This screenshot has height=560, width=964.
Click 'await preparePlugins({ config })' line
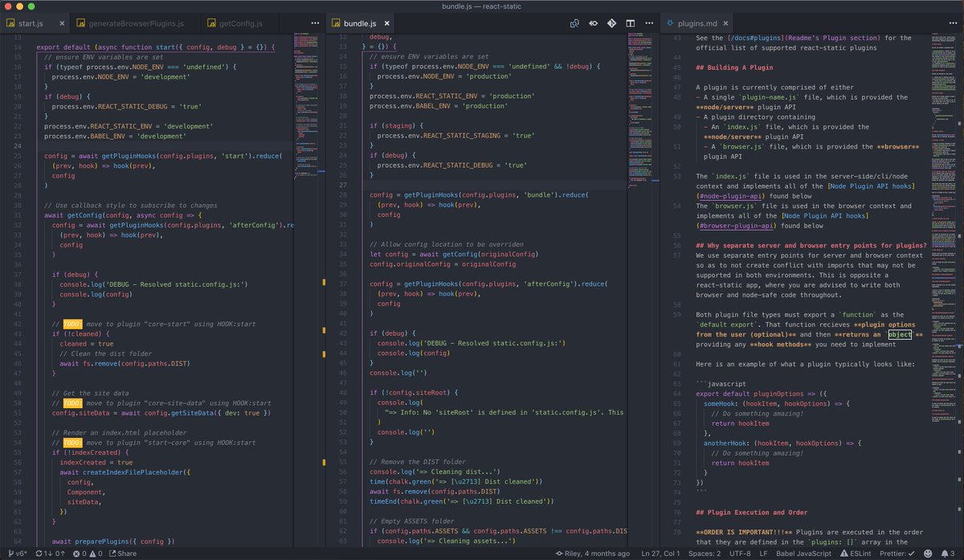(112, 541)
